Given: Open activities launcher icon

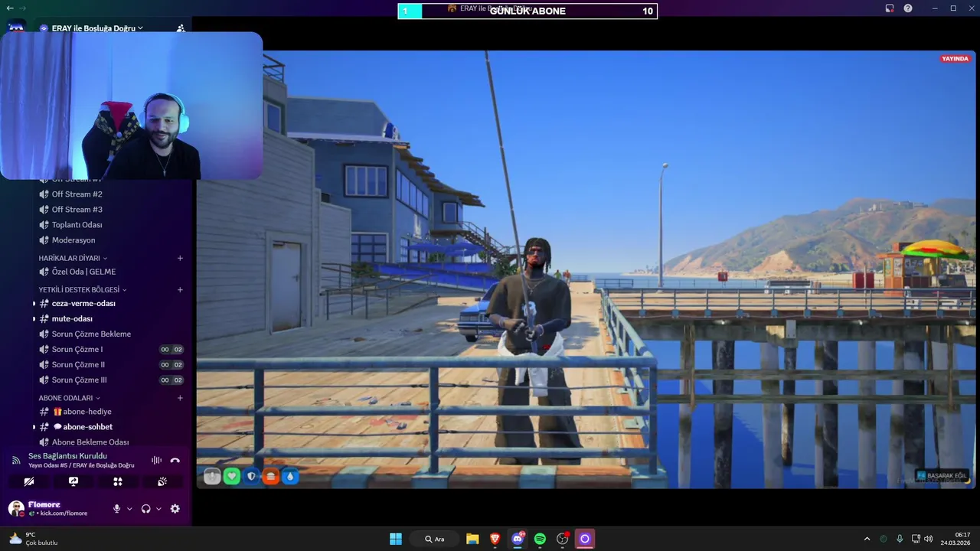Looking at the screenshot, I should [x=118, y=481].
